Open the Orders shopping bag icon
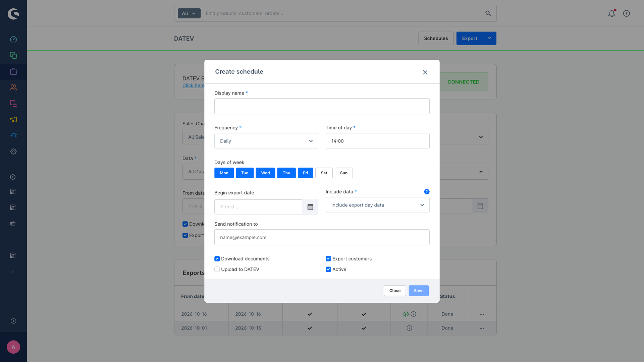The height and width of the screenshot is (362, 644). coord(13,71)
